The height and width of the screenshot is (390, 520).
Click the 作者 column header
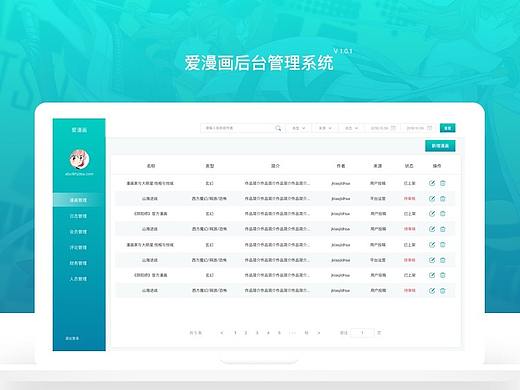point(340,166)
